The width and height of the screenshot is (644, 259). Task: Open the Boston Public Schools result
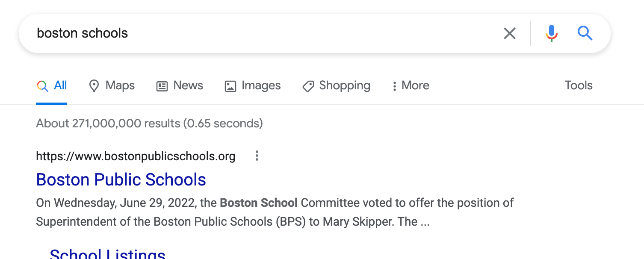click(x=121, y=180)
